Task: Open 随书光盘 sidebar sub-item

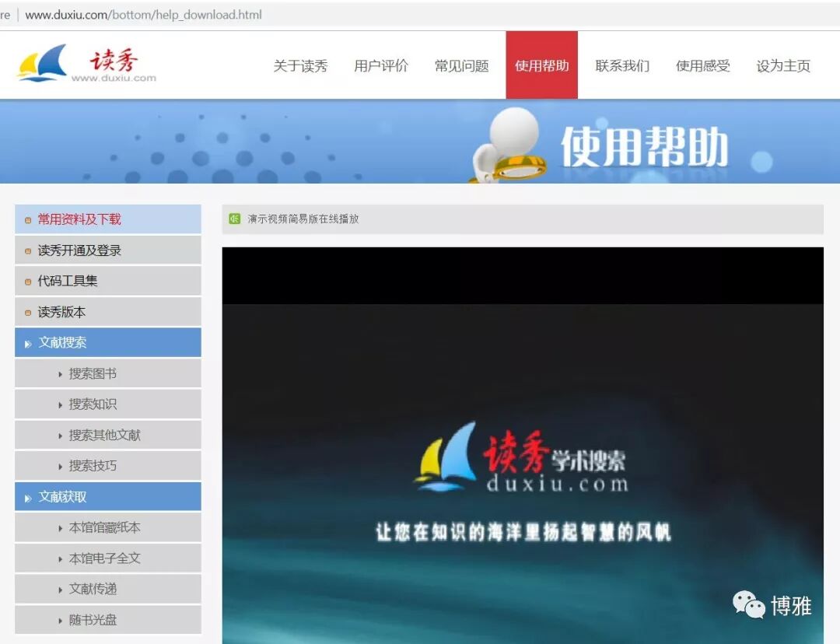Action: pyautogui.click(x=93, y=620)
